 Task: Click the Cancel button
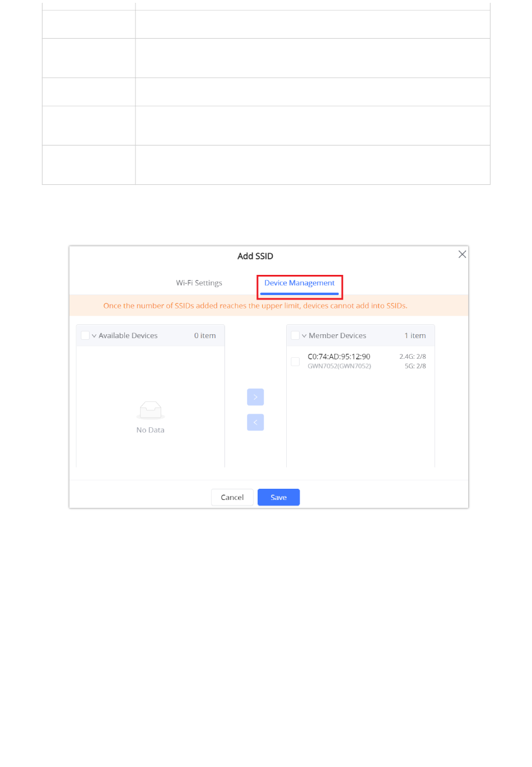click(232, 497)
